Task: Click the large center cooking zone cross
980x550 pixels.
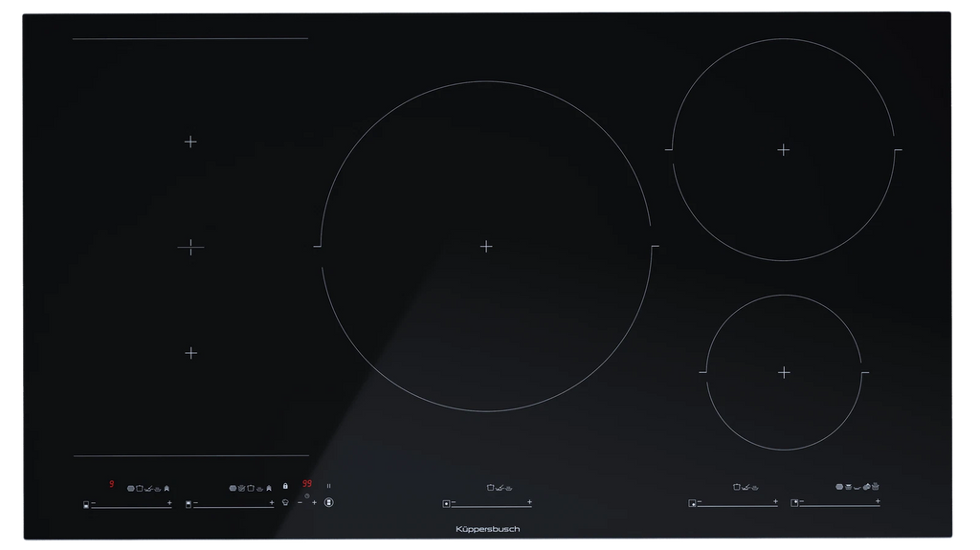Action: [x=486, y=246]
